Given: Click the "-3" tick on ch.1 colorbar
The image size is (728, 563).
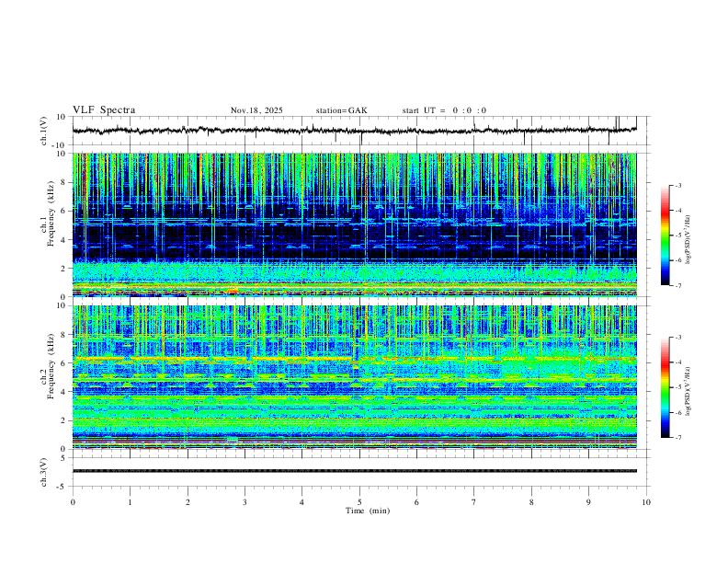Looking at the screenshot, I should pos(678,185).
